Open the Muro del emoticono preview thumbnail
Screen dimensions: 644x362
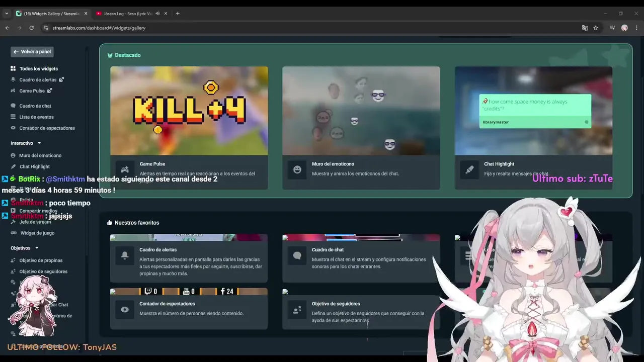pyautogui.click(x=361, y=111)
